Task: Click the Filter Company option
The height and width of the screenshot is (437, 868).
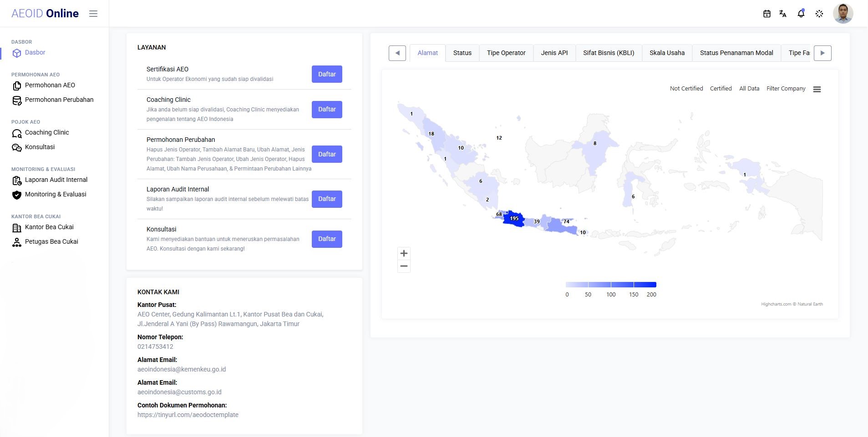Action: pyautogui.click(x=786, y=89)
